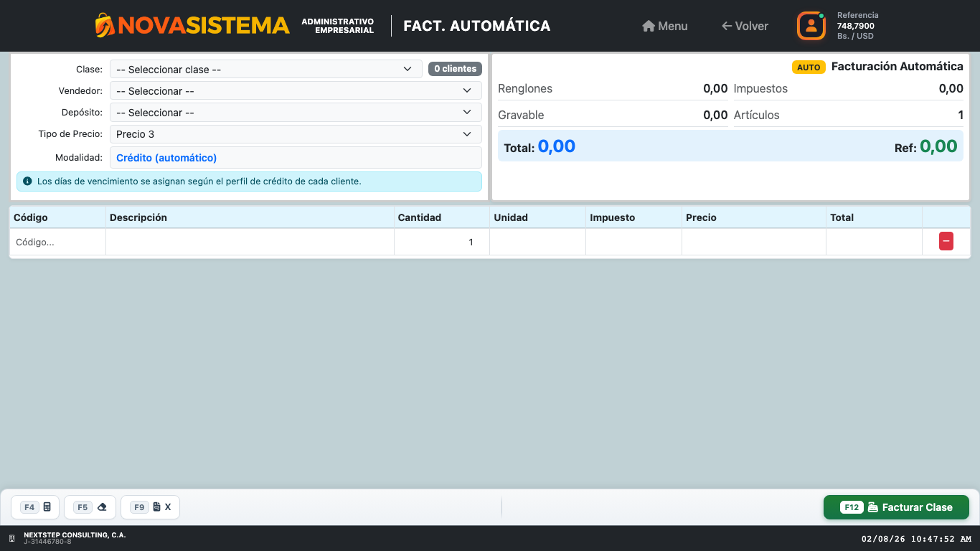
Task: Click the info icon in the credit notice
Action: click(x=27, y=182)
